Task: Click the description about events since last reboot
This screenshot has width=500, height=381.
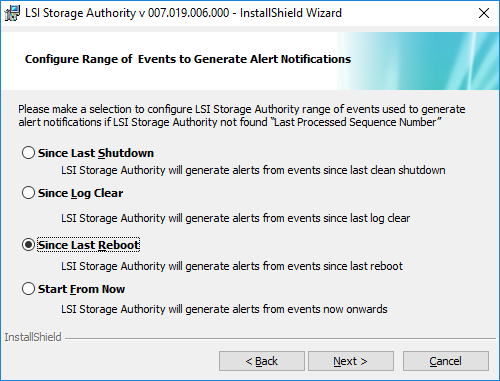Action: pos(232,266)
